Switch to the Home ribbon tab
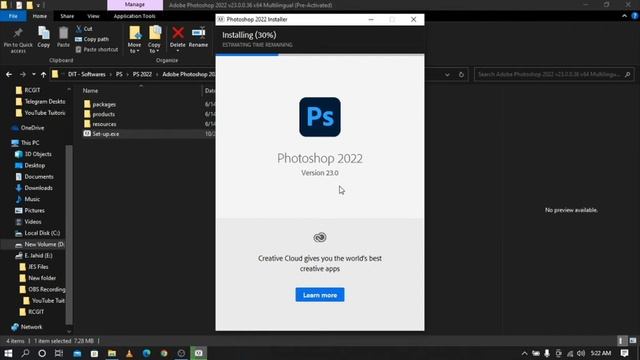This screenshot has width=640, height=360. tap(40, 16)
